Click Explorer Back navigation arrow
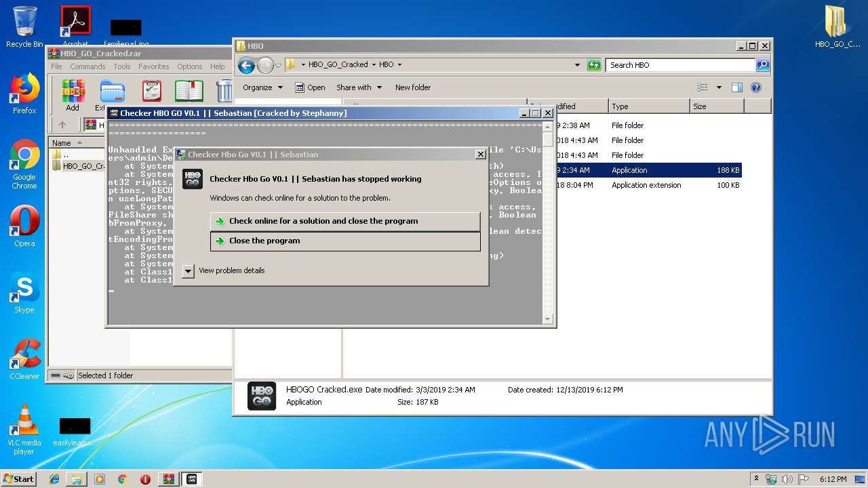This screenshot has height=488, width=868. (x=246, y=65)
